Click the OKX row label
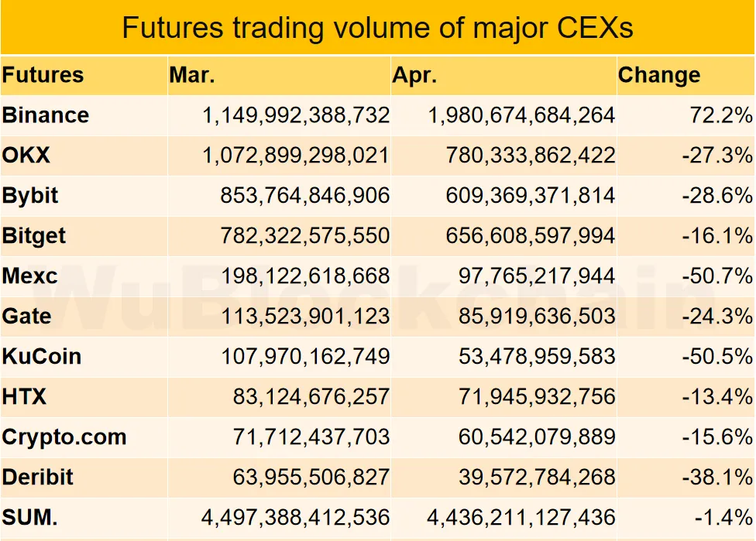The width and height of the screenshot is (756, 541). (26, 156)
